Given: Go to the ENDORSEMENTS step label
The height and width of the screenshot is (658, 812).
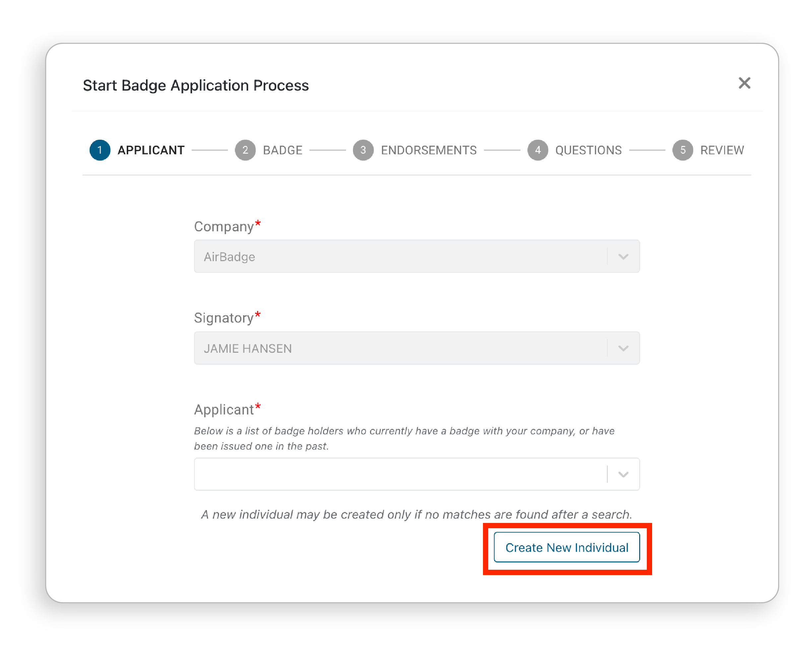Looking at the screenshot, I should coord(428,150).
